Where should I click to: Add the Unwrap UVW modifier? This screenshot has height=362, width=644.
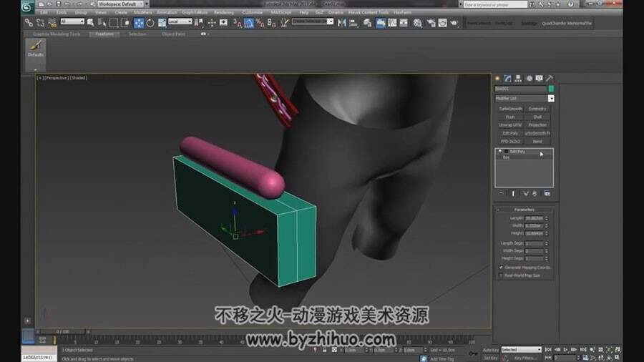[x=510, y=125]
